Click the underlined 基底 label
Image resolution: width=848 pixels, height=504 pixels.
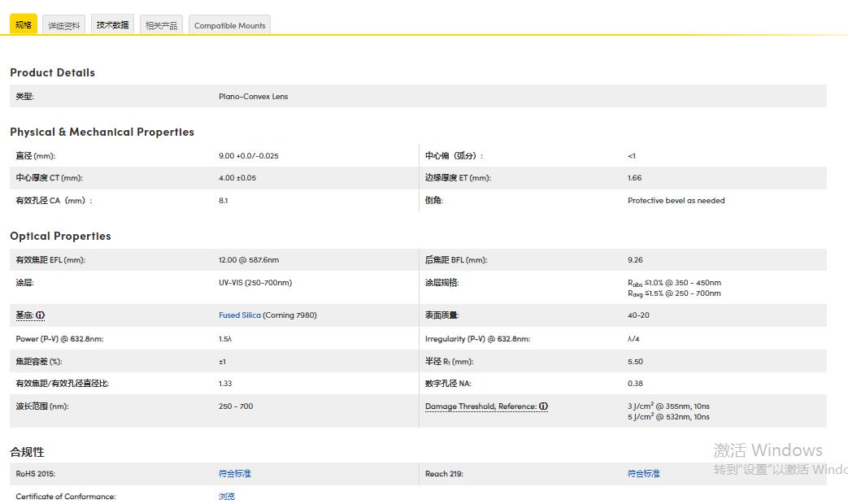pos(24,315)
